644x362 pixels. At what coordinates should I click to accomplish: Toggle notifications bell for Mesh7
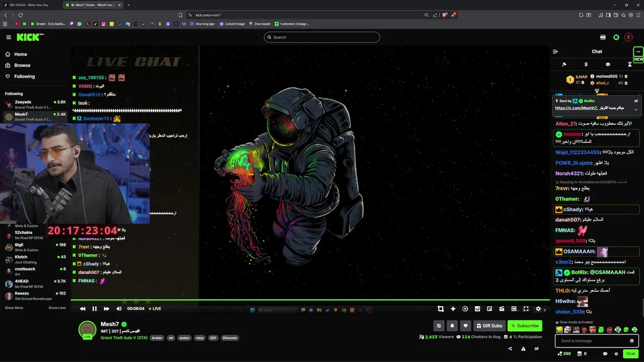452,326
